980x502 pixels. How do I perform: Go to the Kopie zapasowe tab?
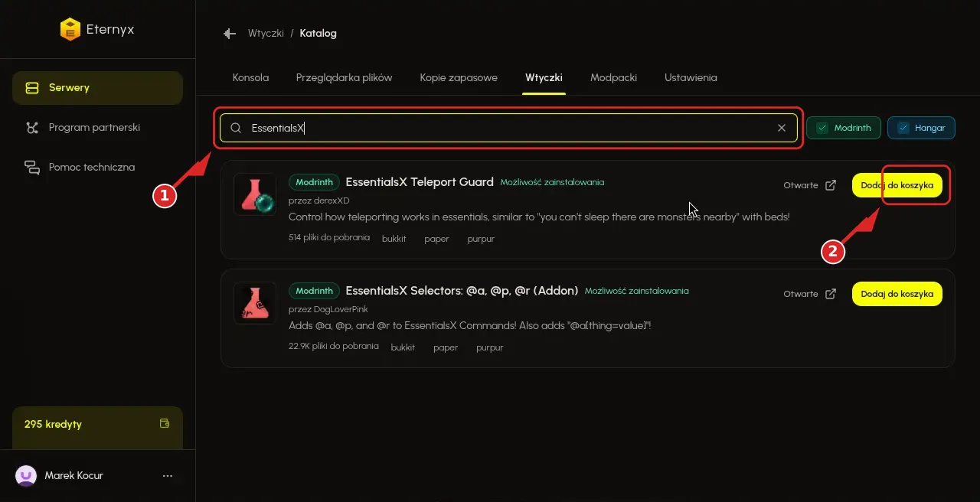[459, 78]
